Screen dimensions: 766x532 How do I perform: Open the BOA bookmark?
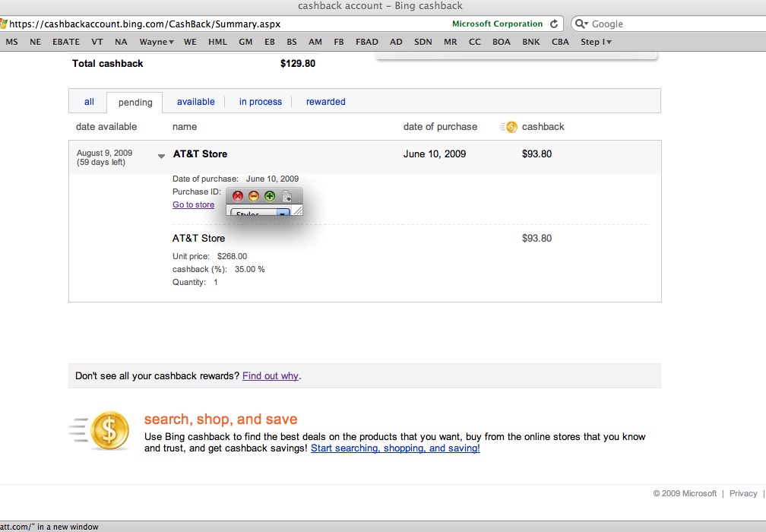pyautogui.click(x=502, y=42)
